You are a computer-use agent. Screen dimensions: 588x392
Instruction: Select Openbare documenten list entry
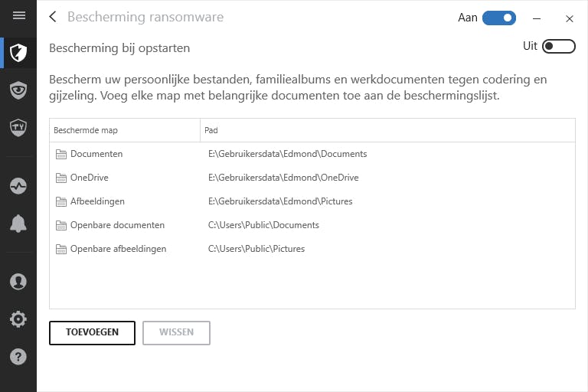pyautogui.click(x=117, y=225)
